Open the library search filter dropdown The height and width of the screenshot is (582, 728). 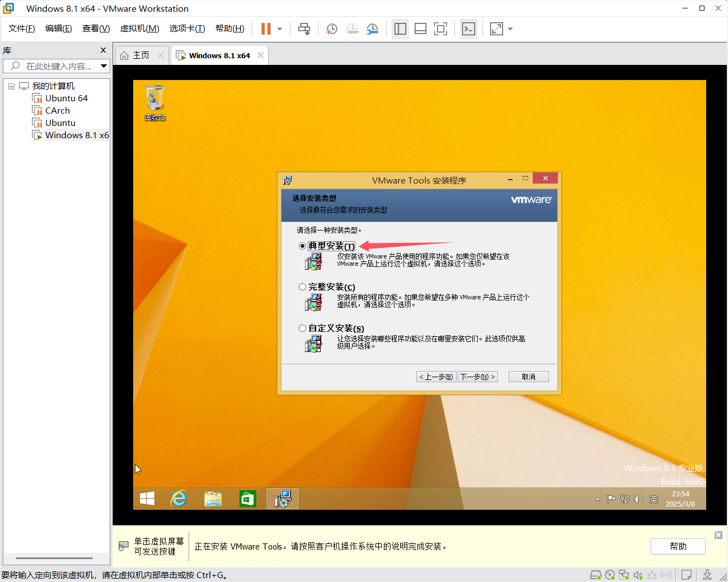(104, 66)
